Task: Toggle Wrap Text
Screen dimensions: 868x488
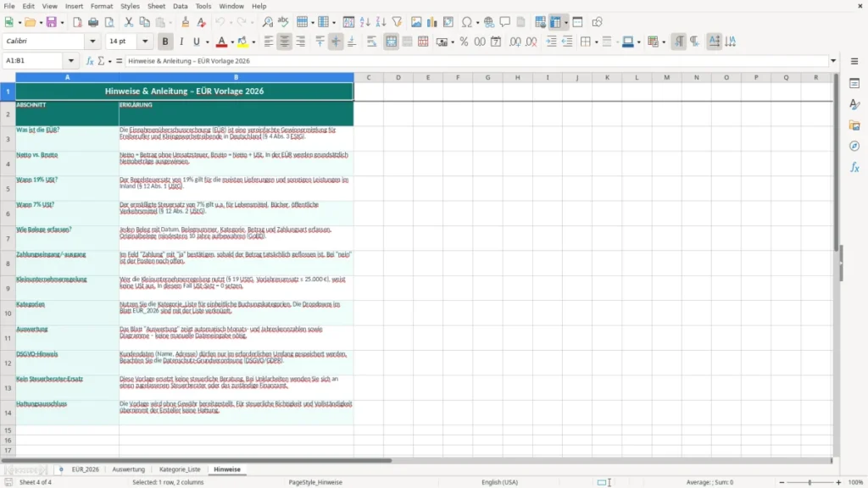Action: pos(371,42)
